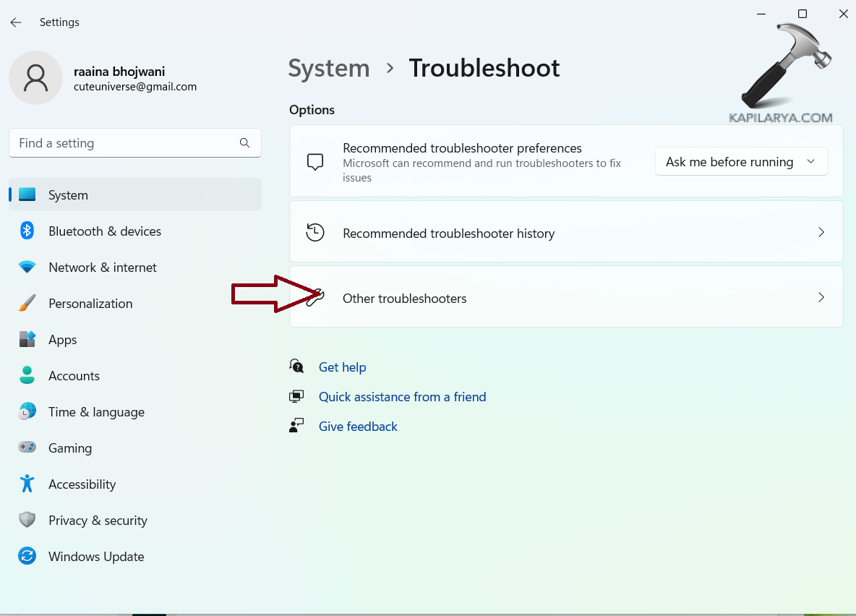Open Accounts settings category
856x616 pixels.
click(74, 376)
